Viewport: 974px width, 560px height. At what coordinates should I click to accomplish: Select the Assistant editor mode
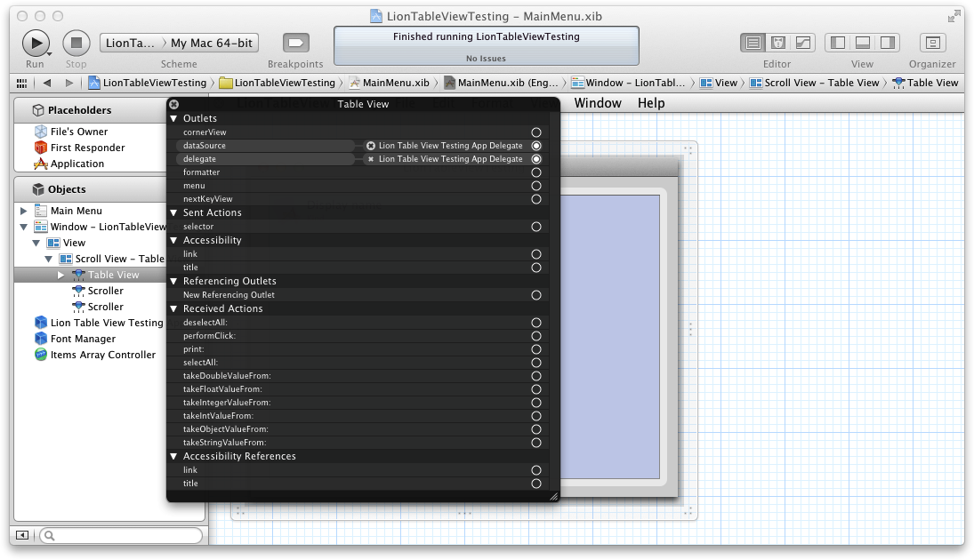777,43
